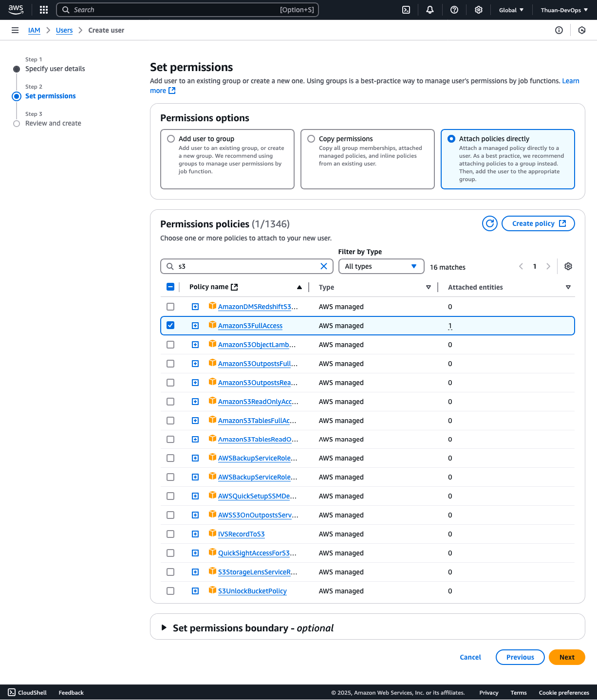The image size is (597, 700).
Task: Expand Set permissions boundary section
Action: point(164,628)
